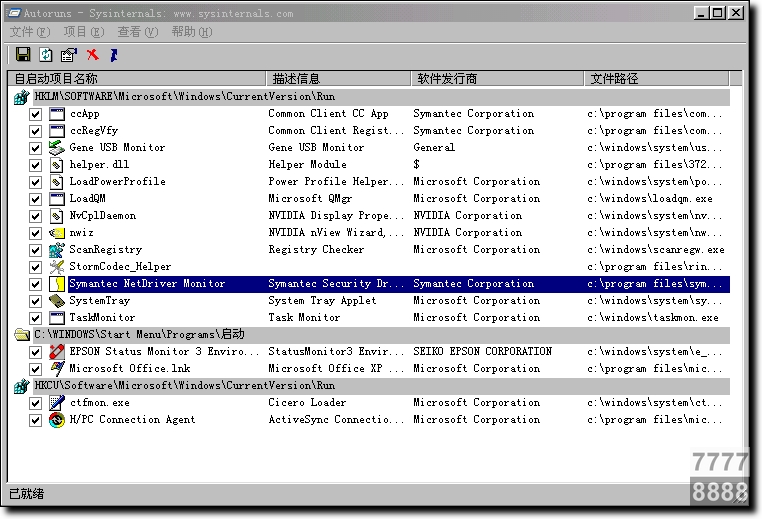Viewport: 762px width, 519px height.
Task: Sort by the 软件发行商 column header
Action: (497, 79)
